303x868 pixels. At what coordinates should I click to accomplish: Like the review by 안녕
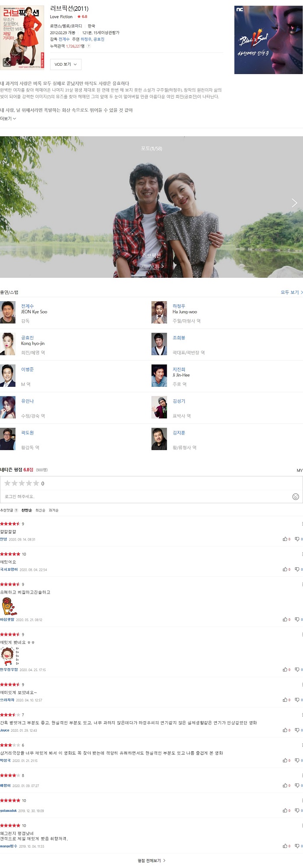[286, 539]
